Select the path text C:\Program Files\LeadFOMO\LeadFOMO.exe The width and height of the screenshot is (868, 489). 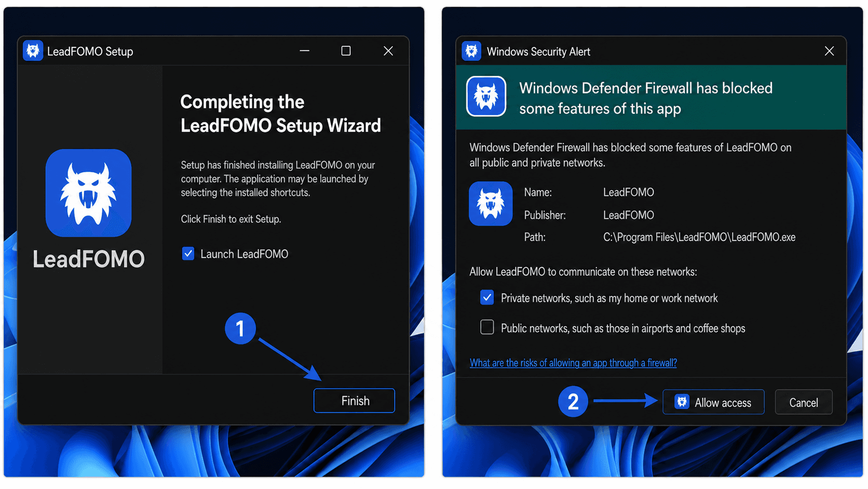(699, 237)
